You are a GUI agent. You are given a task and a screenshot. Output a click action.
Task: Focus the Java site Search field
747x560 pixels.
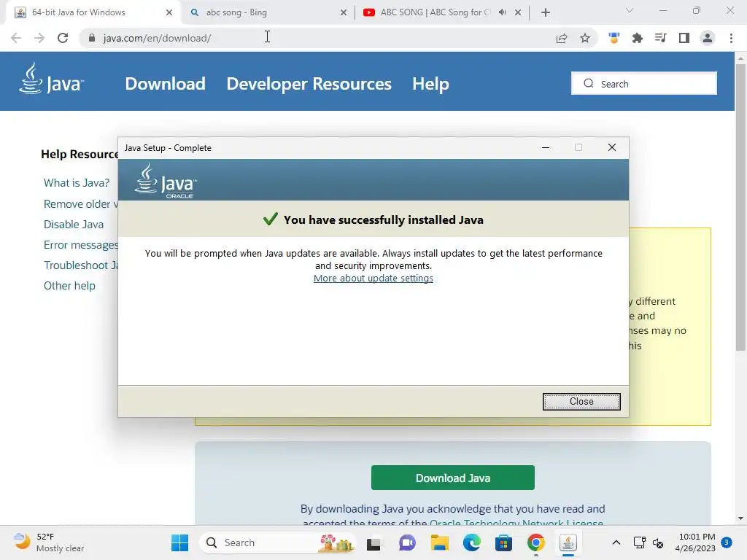643,83
